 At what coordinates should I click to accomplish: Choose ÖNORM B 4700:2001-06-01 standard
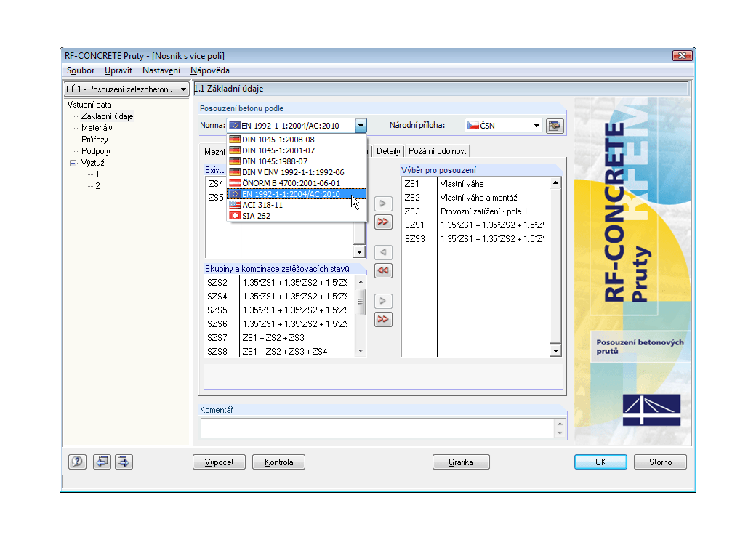click(x=297, y=183)
